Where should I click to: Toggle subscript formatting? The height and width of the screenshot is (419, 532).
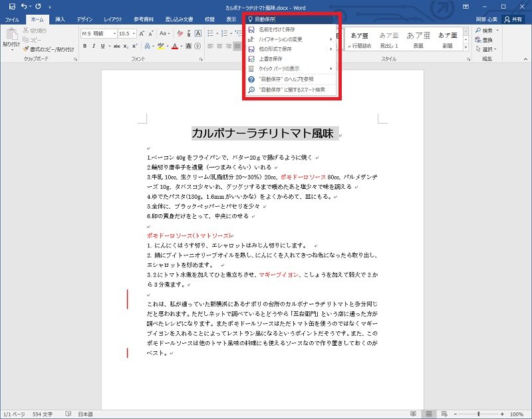click(126, 46)
